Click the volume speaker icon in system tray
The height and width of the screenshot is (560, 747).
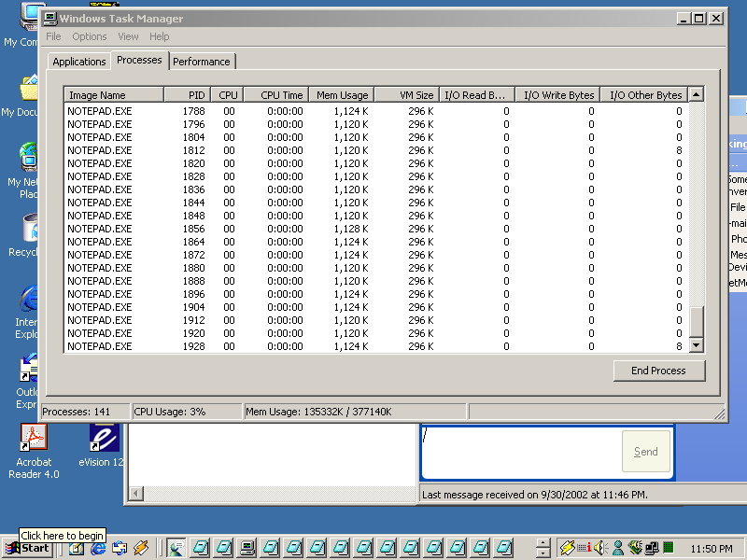pyautogui.click(x=599, y=548)
